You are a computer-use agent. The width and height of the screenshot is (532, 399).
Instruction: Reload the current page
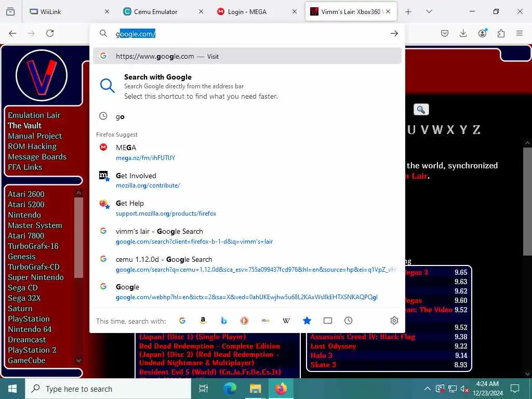(50, 33)
